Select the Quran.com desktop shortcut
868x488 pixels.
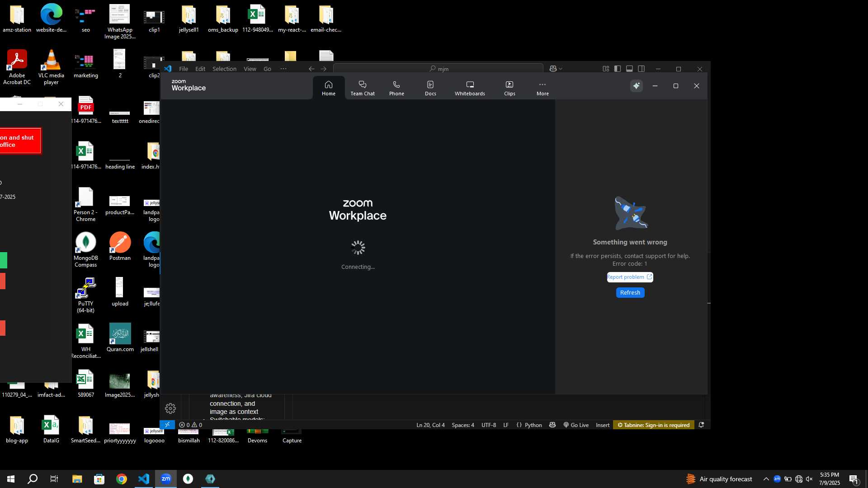coord(120,338)
